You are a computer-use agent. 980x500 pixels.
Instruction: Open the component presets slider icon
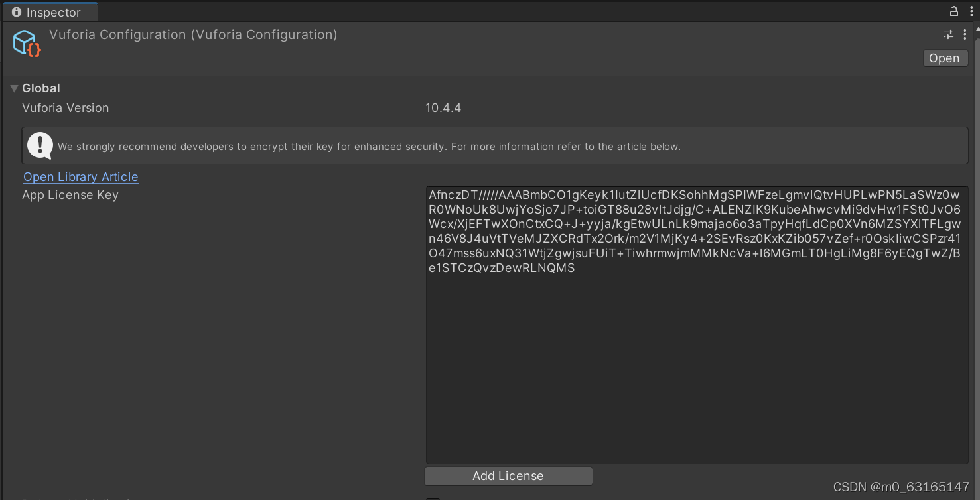point(949,34)
